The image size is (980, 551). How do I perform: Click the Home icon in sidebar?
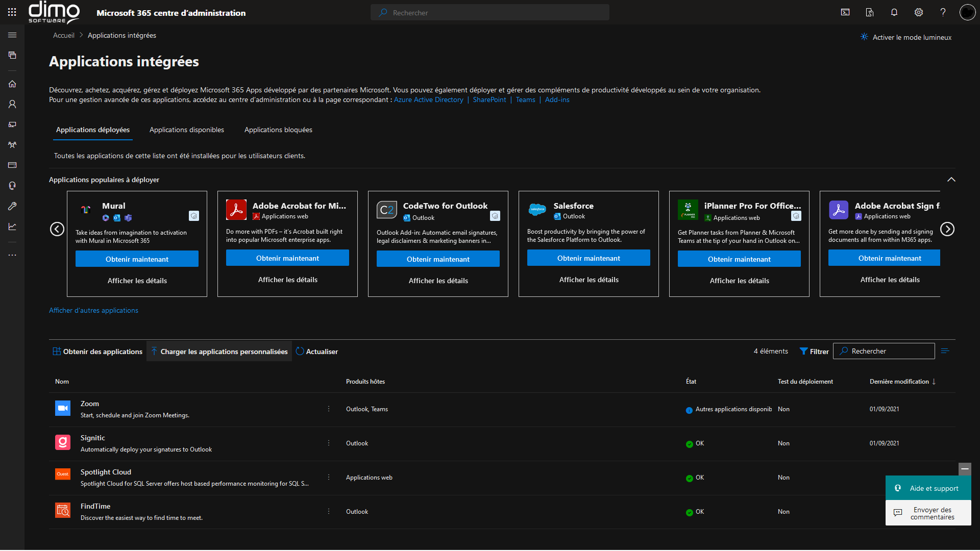12,84
